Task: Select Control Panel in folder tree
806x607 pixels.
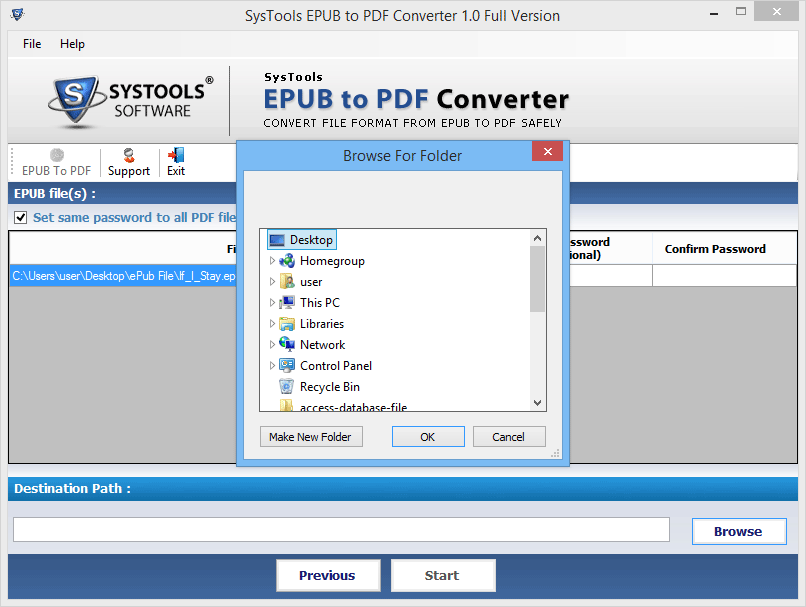Action: [x=336, y=366]
